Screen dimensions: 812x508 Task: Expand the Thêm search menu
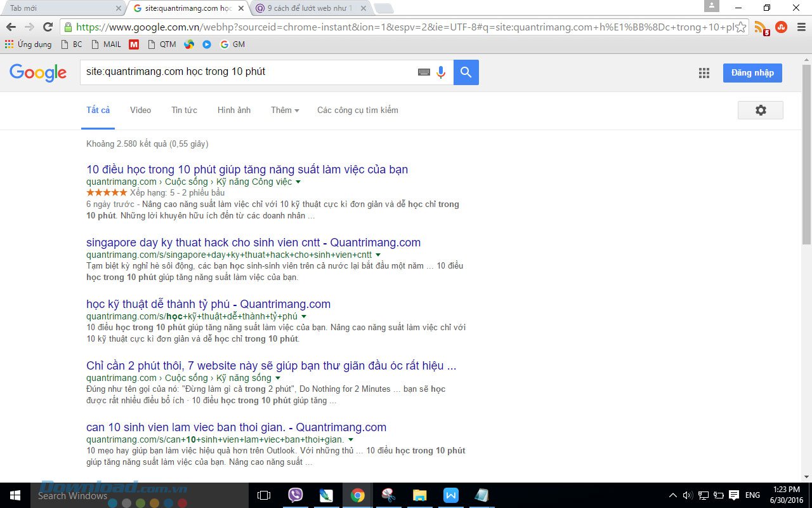pos(285,110)
